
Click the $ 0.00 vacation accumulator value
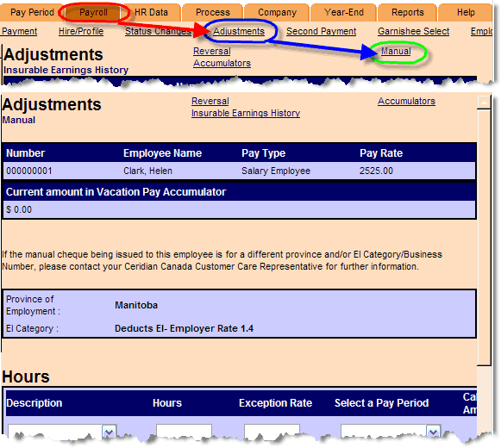pos(19,210)
